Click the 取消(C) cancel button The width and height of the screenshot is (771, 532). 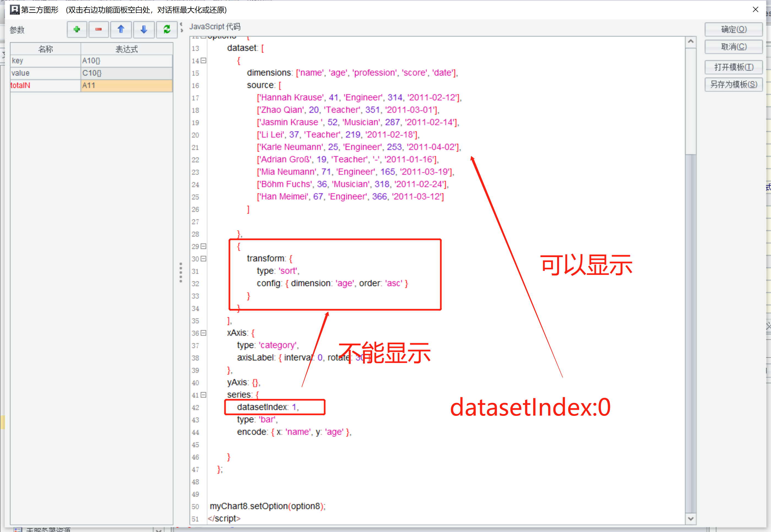click(x=733, y=47)
